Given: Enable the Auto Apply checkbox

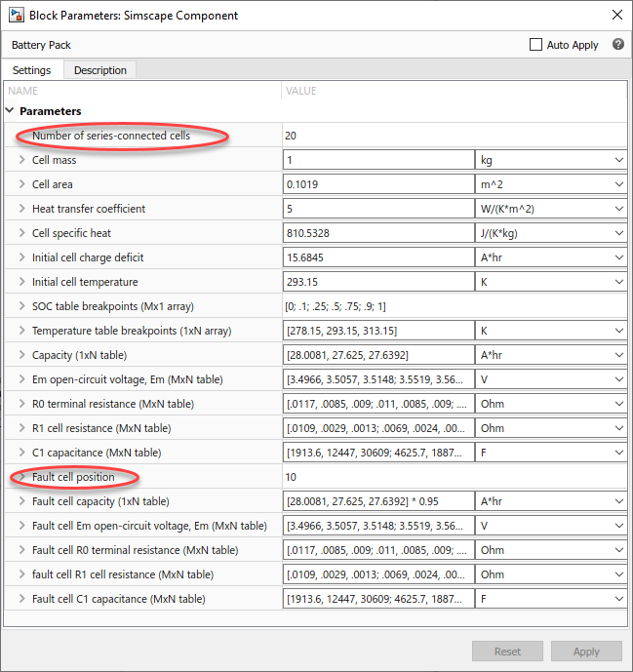Looking at the screenshot, I should pos(535,45).
